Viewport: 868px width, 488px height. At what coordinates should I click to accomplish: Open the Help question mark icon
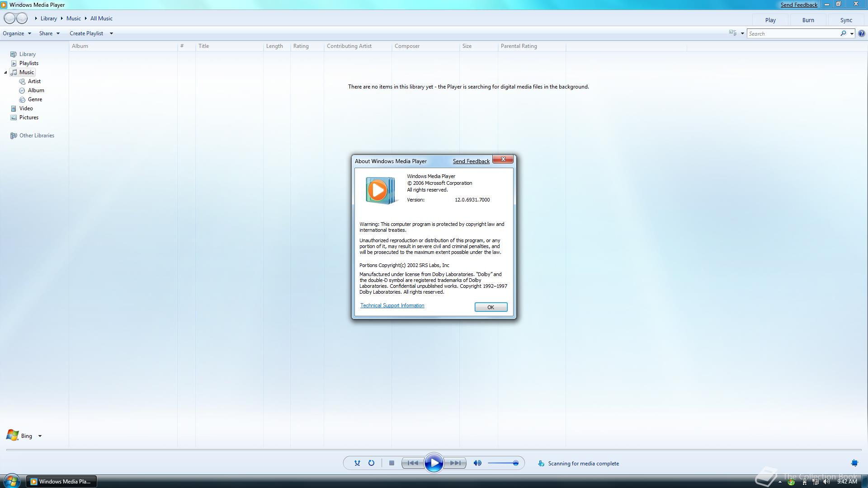[x=862, y=33]
